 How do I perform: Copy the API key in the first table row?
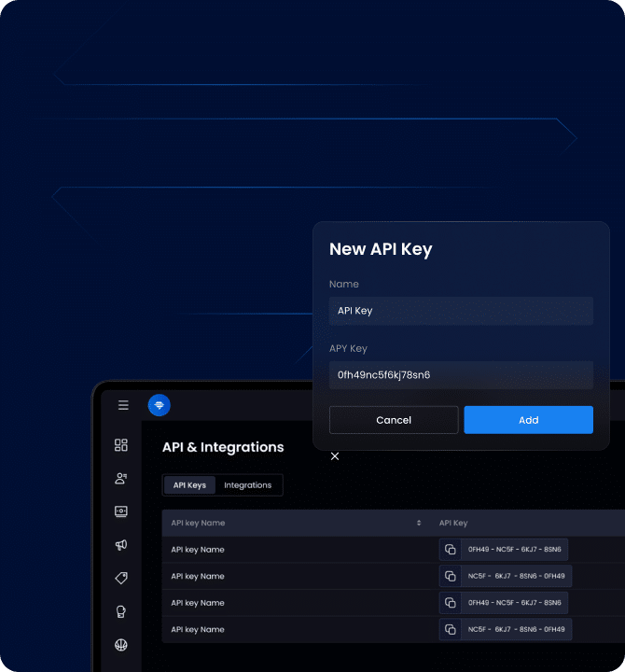(451, 550)
